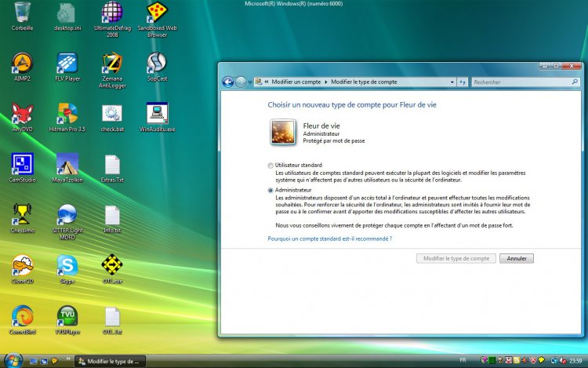Image resolution: width=588 pixels, height=368 pixels.
Task: Choose the Administrateur radio option
Action: point(270,190)
